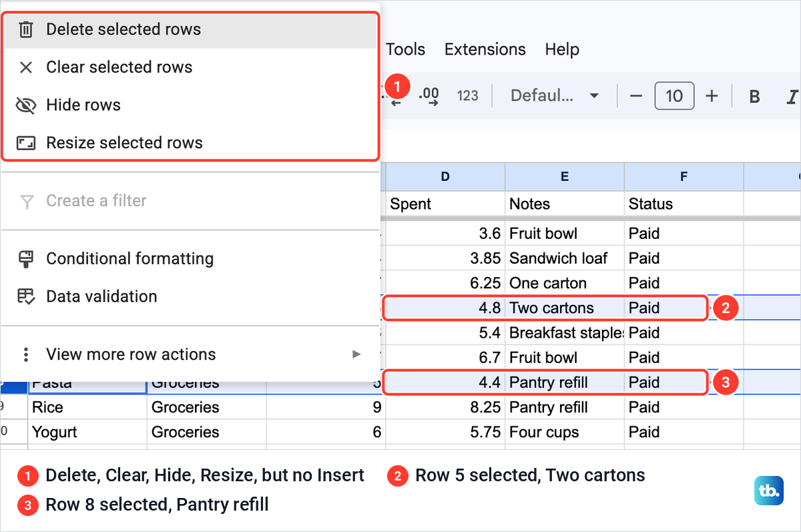Viewport: 801px width, 532px height.
Task: Open the 123 number format menu
Action: (468, 96)
